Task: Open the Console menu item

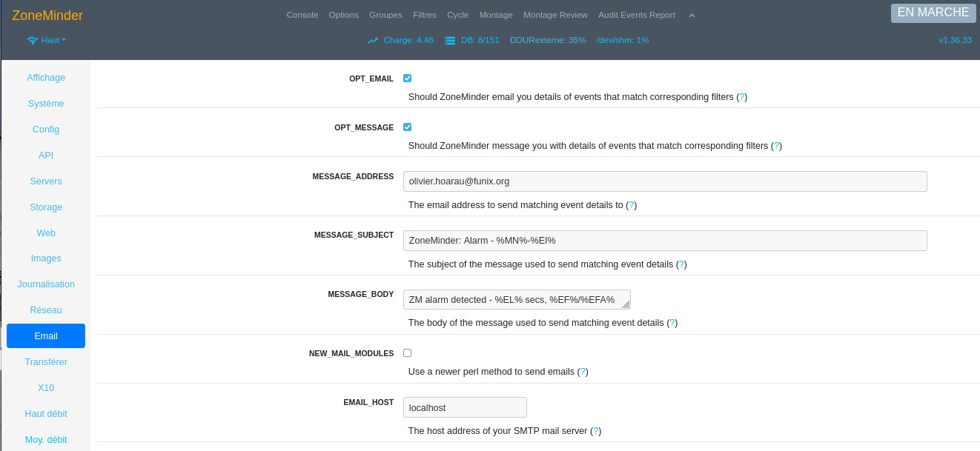Action: [302, 15]
